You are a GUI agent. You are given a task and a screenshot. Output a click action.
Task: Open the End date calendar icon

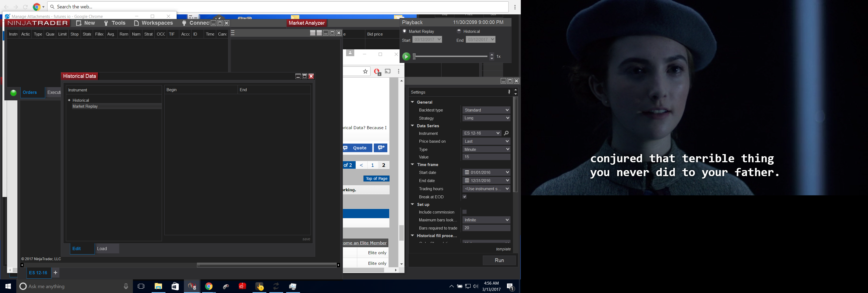tap(467, 180)
